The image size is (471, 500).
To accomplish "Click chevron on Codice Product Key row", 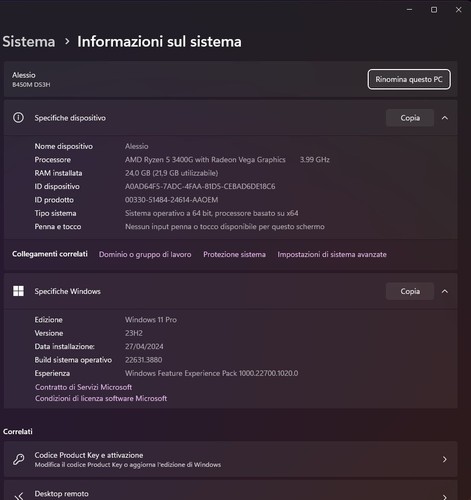I will click(x=445, y=459).
